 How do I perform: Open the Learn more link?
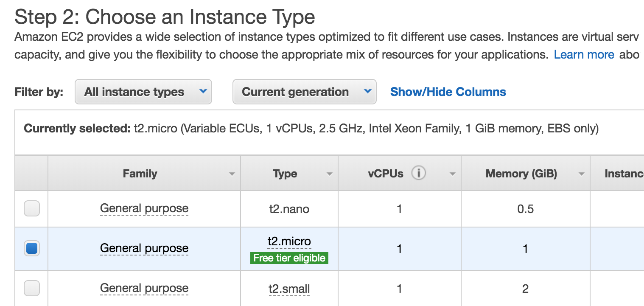pyautogui.click(x=584, y=55)
